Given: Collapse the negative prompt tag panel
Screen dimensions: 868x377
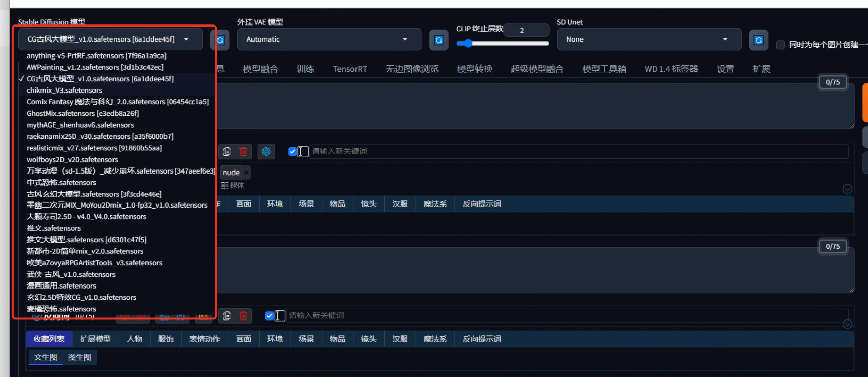Looking at the screenshot, I should pyautogui.click(x=847, y=324).
